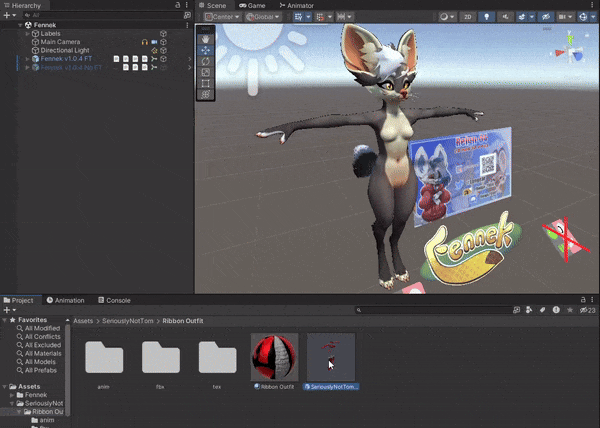Click the Hierarchy panel lock icon
Image resolution: width=600 pixels, height=428 pixels.
178,5
